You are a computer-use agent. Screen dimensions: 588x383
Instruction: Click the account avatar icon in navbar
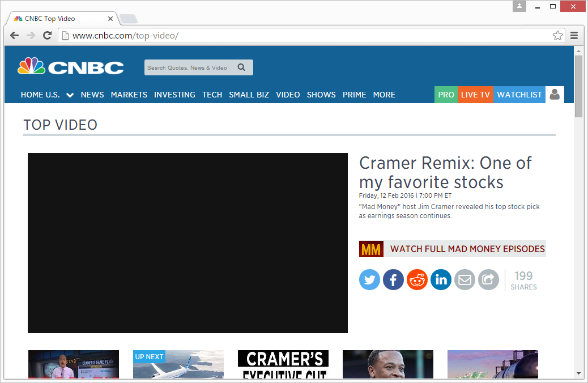555,95
